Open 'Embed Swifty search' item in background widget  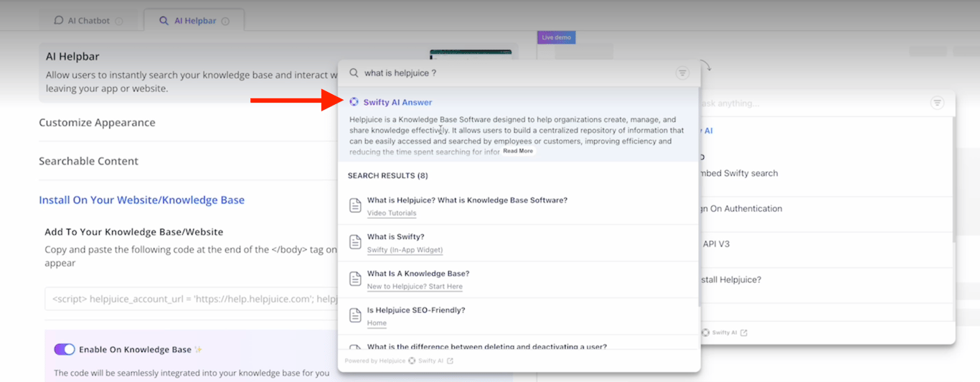pos(739,173)
